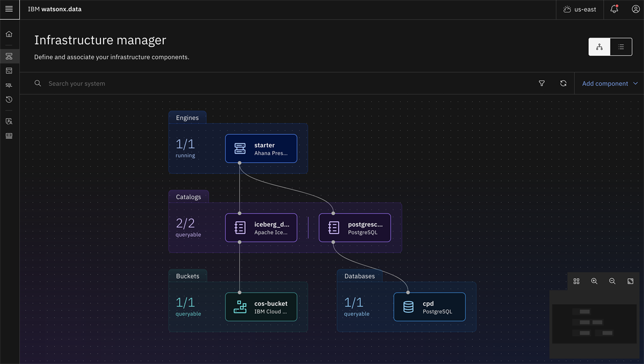Click the iceberg catalog notebook icon

[240, 228]
